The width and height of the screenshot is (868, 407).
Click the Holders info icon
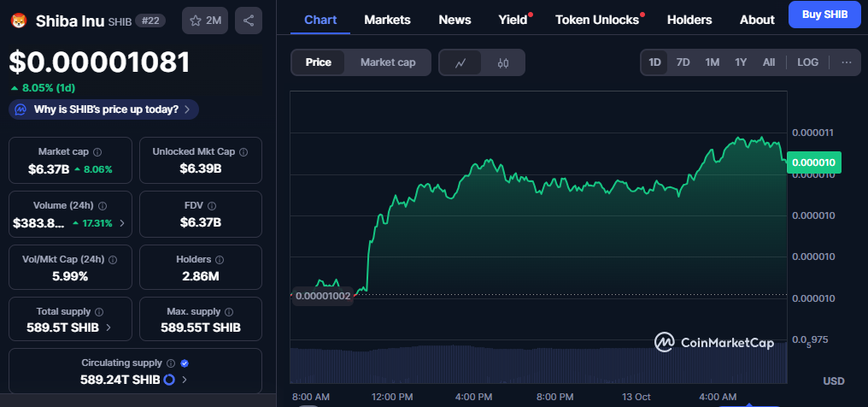[219, 259]
